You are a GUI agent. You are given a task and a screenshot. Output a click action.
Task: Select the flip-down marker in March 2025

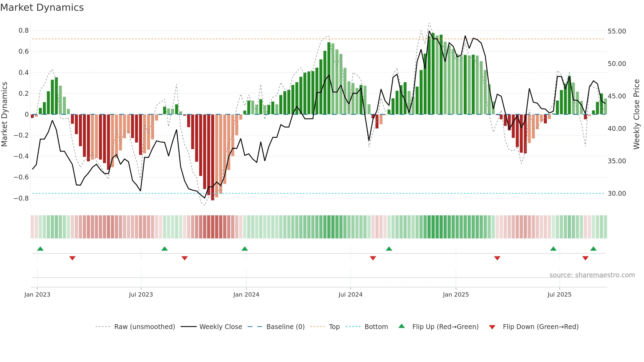(497, 258)
